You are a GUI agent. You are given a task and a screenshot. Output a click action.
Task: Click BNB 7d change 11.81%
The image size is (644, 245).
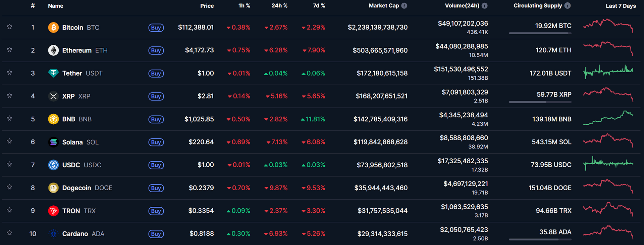[x=313, y=119]
